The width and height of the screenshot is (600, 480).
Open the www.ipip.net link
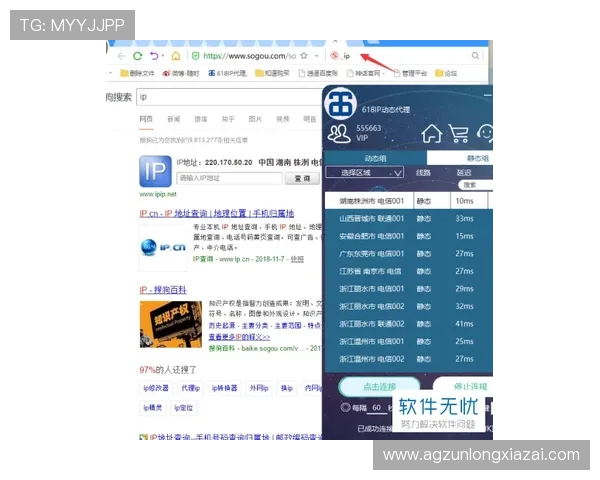158,194
